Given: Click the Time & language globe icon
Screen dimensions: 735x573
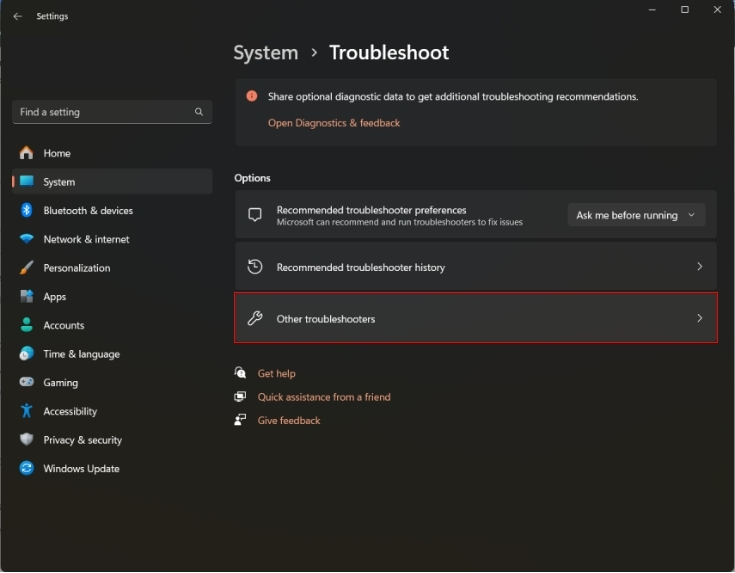Looking at the screenshot, I should click(x=27, y=354).
